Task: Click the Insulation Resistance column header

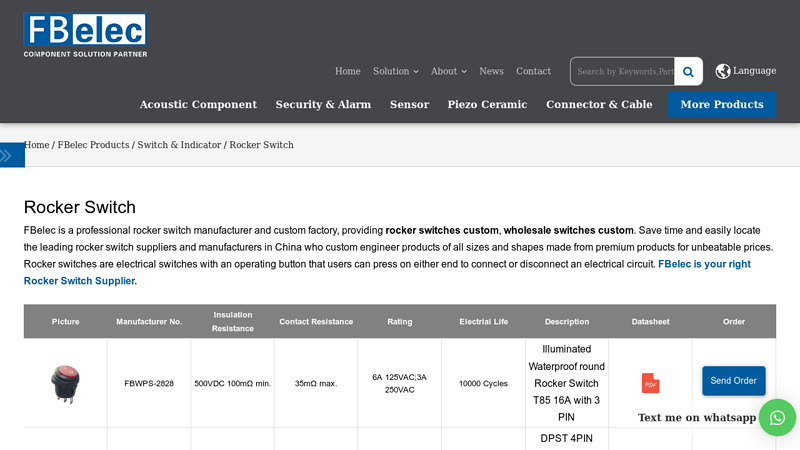Action: tap(233, 321)
